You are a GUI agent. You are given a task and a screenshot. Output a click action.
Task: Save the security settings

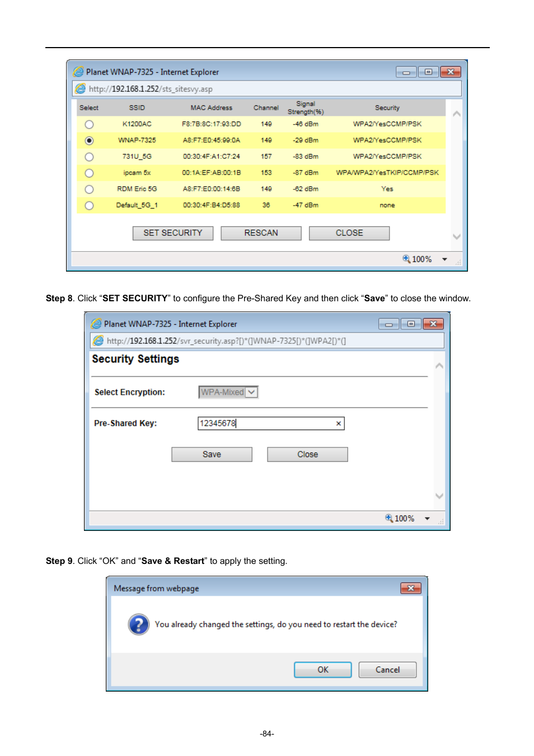(x=212, y=454)
